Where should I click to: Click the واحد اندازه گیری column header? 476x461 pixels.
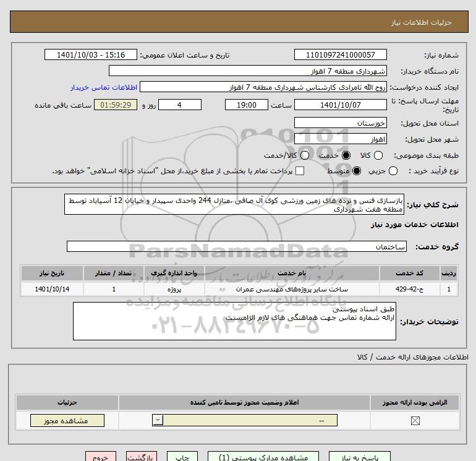pyautogui.click(x=174, y=273)
